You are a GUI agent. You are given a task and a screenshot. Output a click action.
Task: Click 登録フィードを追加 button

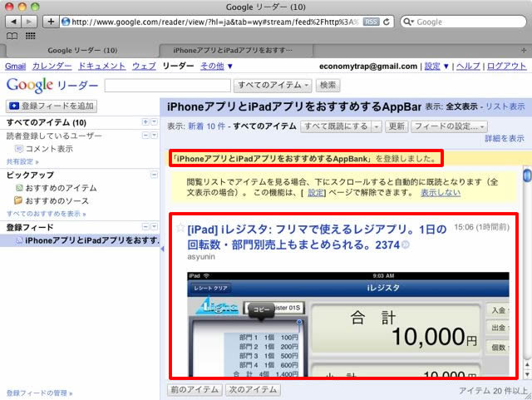[x=52, y=106]
